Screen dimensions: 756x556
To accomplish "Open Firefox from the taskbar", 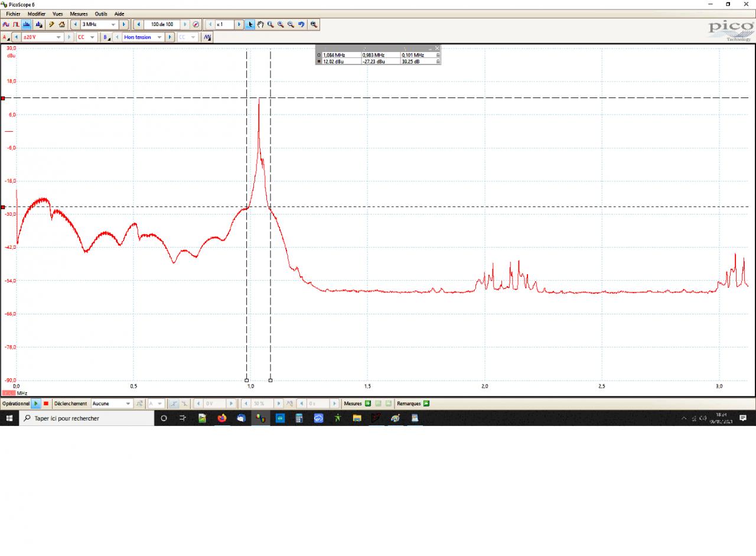I will pyautogui.click(x=221, y=418).
